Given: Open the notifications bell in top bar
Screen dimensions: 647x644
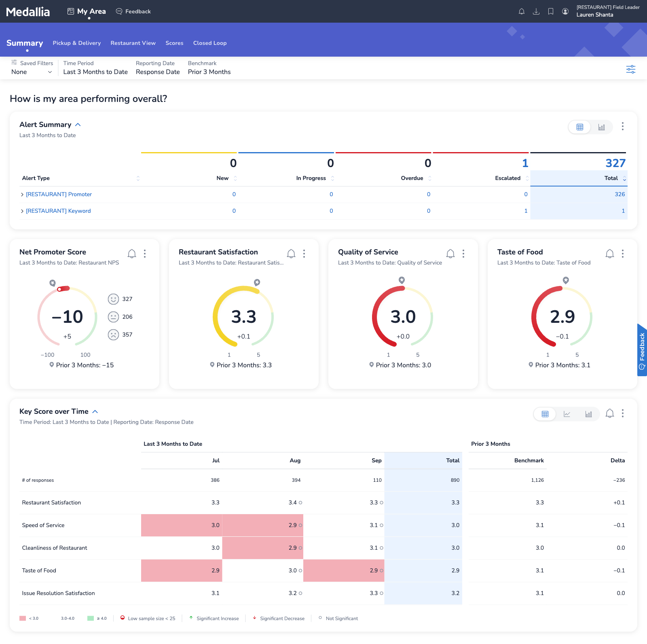Looking at the screenshot, I should (x=522, y=11).
